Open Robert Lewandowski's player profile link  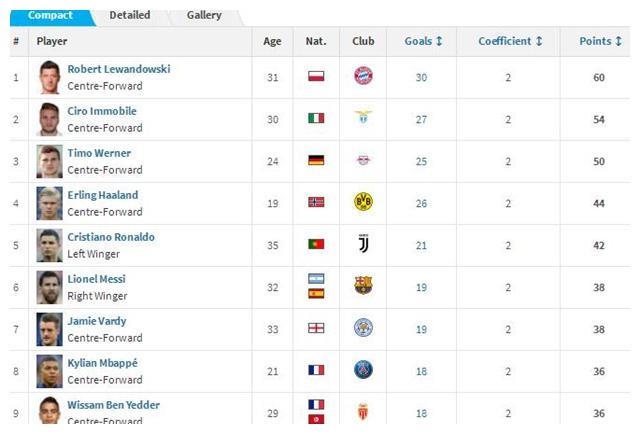119,69
